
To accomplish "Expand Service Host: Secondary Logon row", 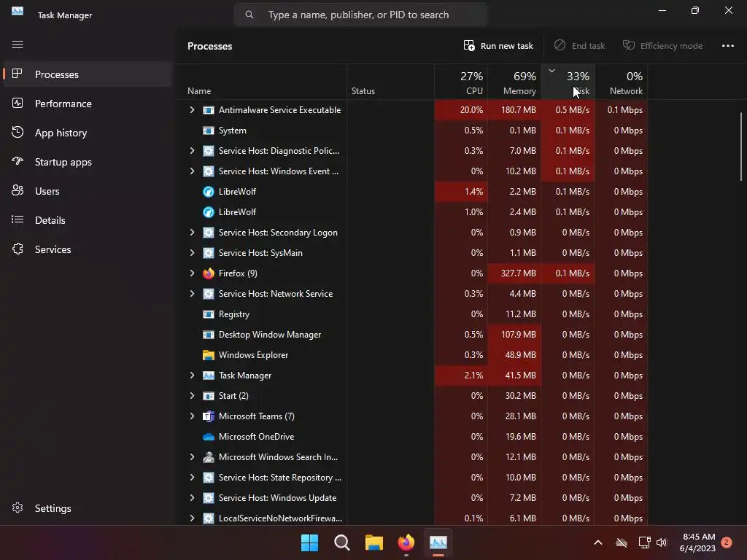I will pos(192,233).
